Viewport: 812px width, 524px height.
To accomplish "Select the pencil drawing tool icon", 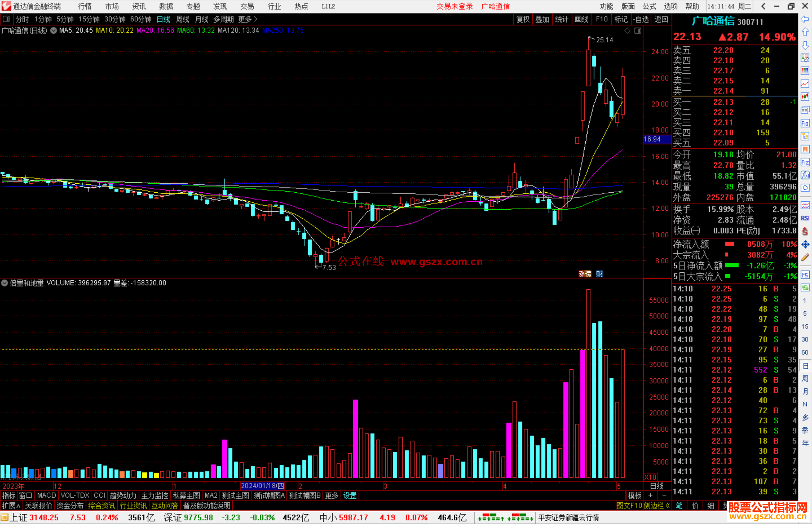I will [805, 258].
